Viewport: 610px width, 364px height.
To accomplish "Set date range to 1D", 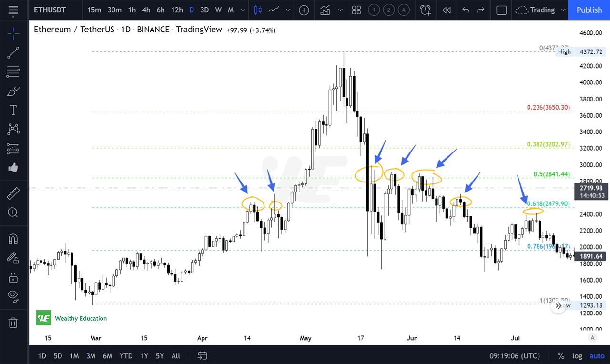I will 42,355.
